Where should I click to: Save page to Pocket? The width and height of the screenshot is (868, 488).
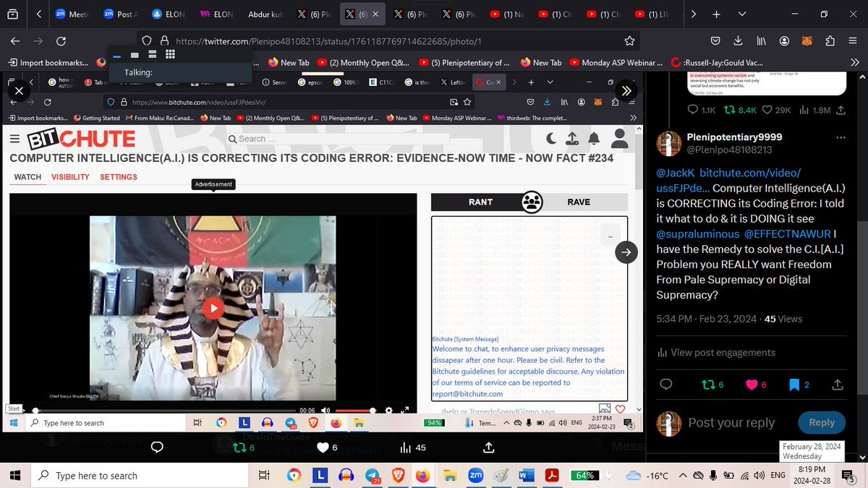pos(715,41)
